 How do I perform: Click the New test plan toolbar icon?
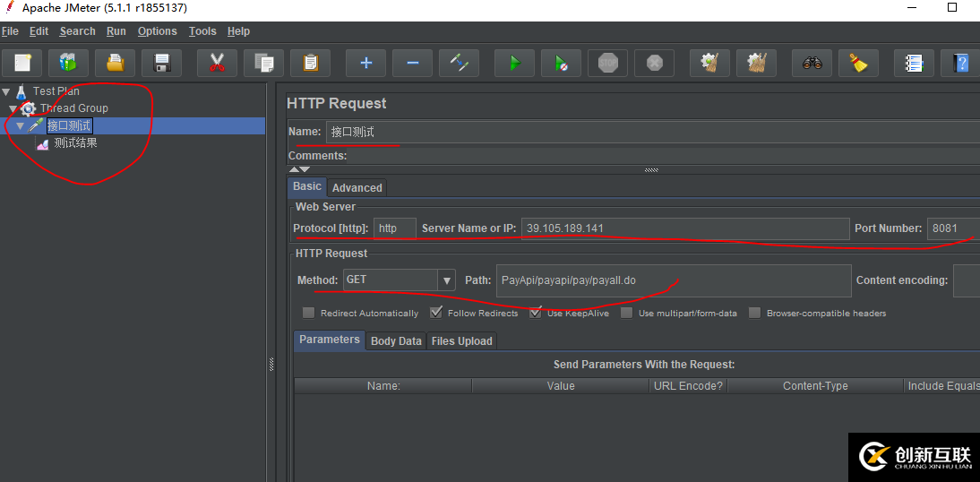[22, 63]
